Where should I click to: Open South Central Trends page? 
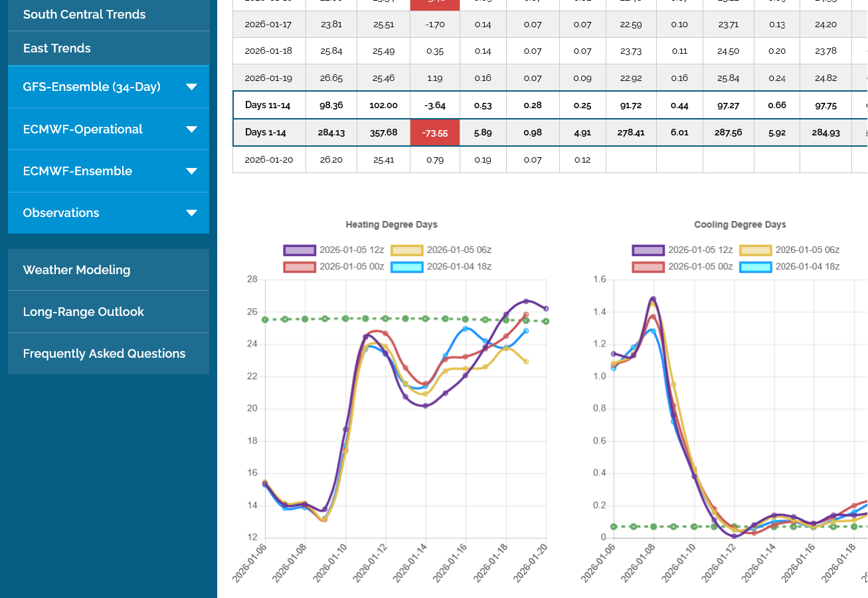(84, 15)
